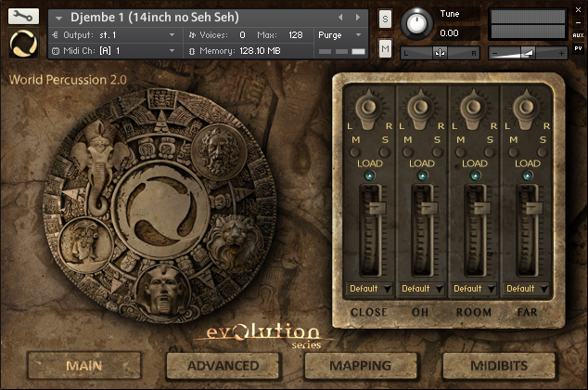Adjust the instrument volume slider
Viewport: 588px width, 390px height.
[528, 53]
